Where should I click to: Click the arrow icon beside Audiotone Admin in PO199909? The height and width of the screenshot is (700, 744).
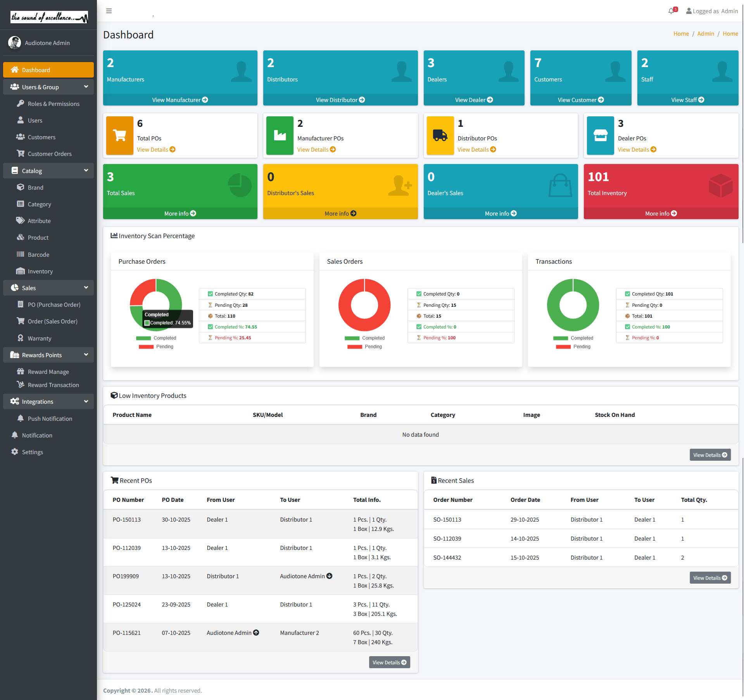pos(330,576)
